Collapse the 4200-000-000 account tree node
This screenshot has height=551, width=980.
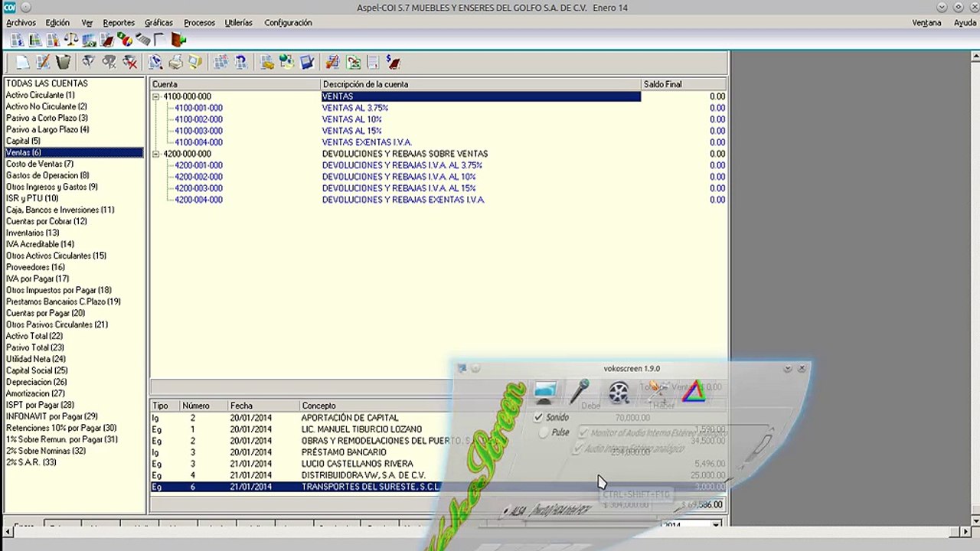pyautogui.click(x=156, y=154)
